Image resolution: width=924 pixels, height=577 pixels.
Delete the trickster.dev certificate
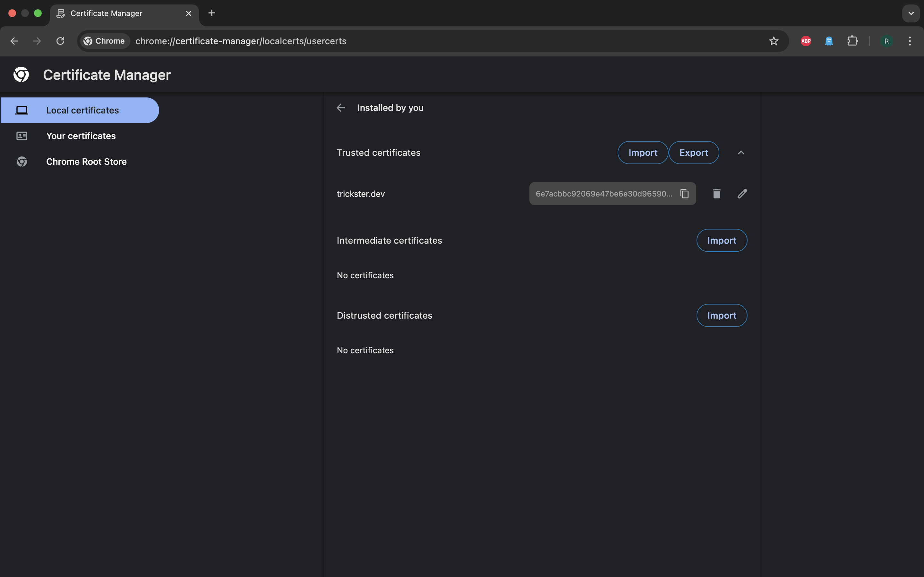[716, 194]
